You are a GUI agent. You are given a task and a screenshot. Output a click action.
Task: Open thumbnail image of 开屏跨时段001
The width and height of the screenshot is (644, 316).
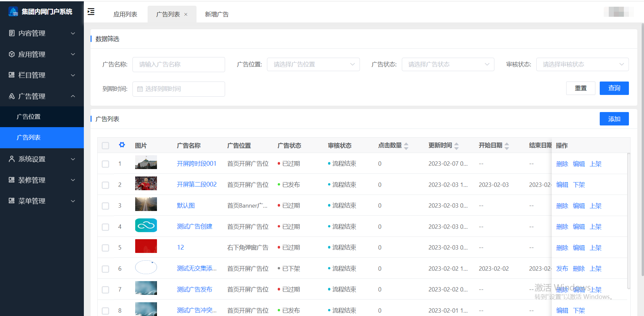click(146, 162)
